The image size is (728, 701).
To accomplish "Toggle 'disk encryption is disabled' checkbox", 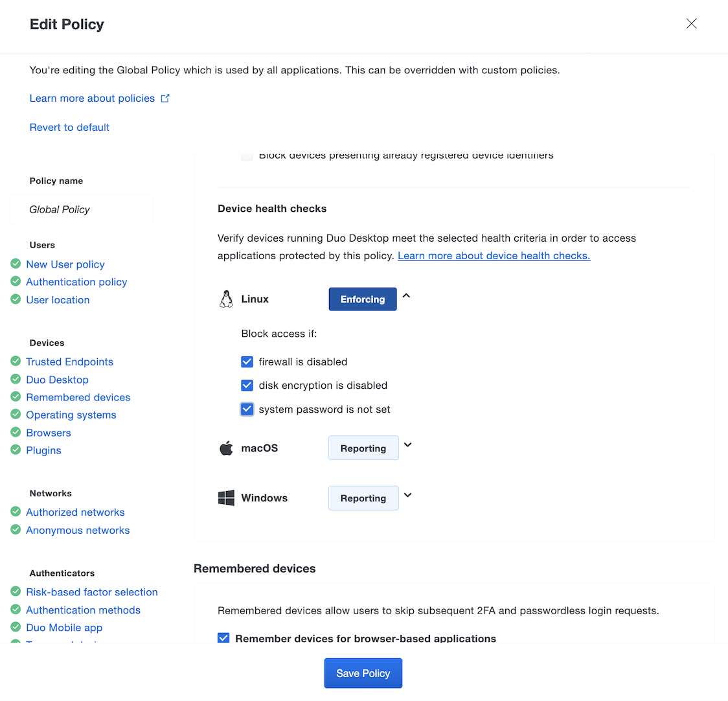I will click(247, 385).
